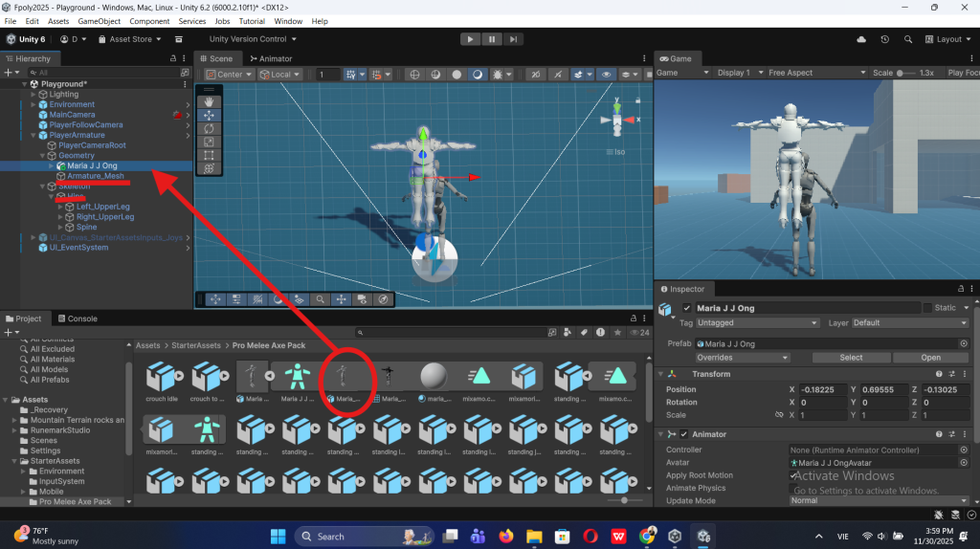
Task: Click the Firefox icon in the taskbar
Action: 506,536
